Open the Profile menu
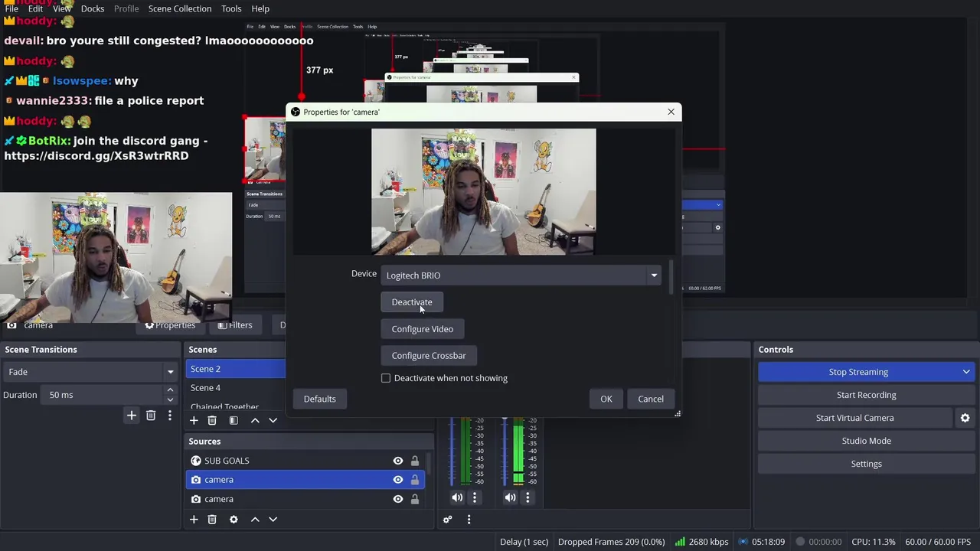This screenshot has width=980, height=551. pyautogui.click(x=126, y=8)
